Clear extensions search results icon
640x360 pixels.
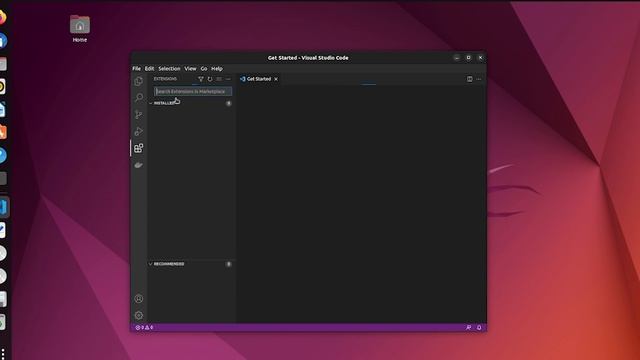[219, 79]
